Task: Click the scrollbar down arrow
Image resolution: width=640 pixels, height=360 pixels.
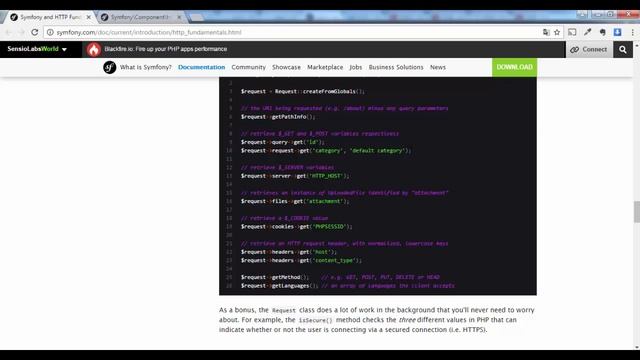Action: click(x=636, y=347)
